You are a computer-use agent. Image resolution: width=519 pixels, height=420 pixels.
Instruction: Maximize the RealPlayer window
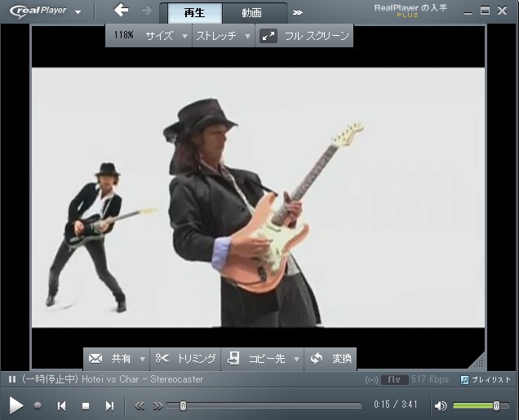[x=485, y=11]
